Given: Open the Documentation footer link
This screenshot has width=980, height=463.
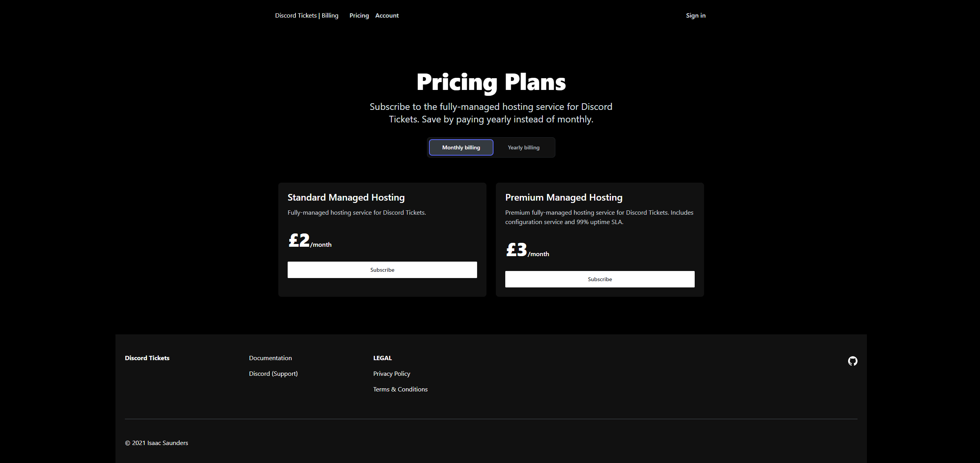Looking at the screenshot, I should click(x=270, y=358).
